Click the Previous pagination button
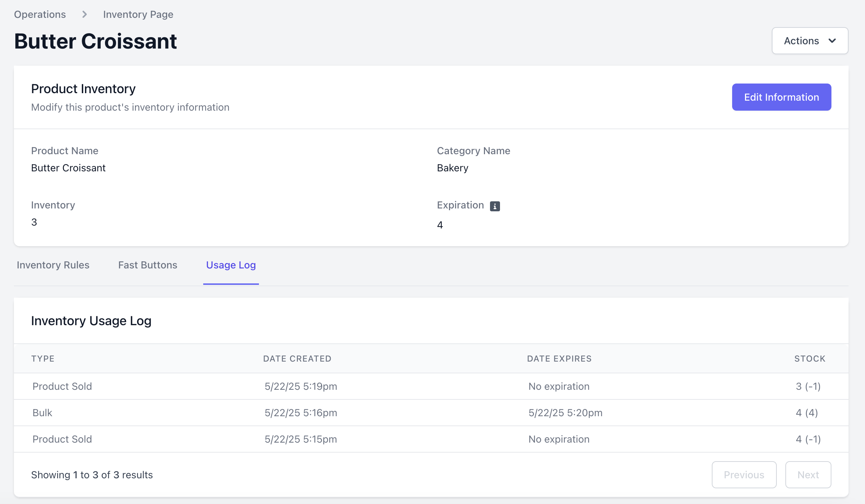865x504 pixels. tap(744, 474)
